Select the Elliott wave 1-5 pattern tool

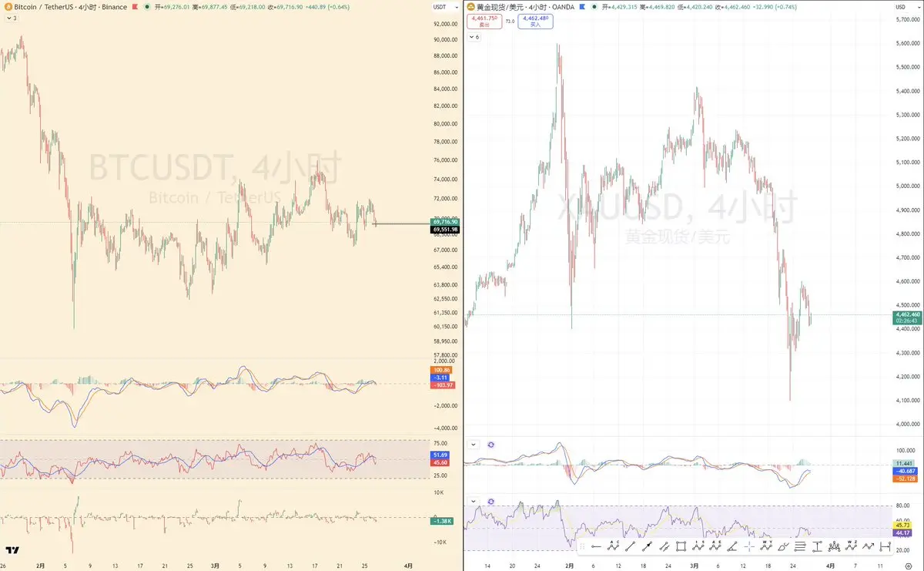(x=698, y=546)
